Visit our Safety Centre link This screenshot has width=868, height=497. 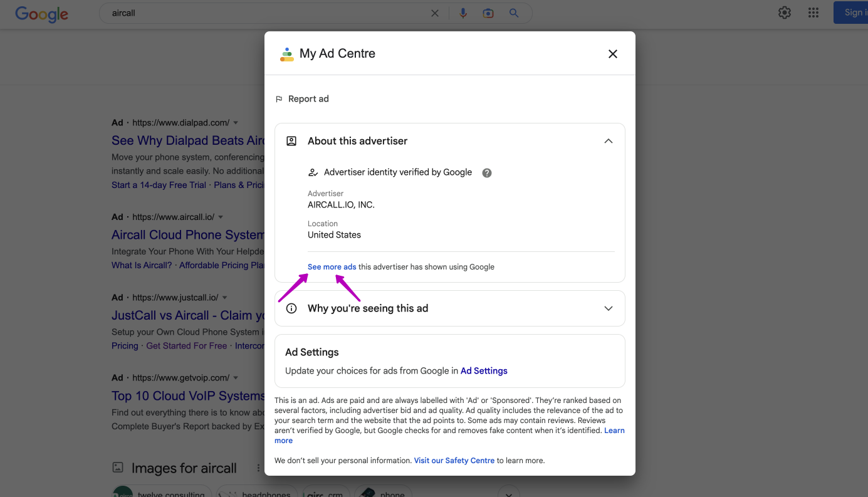pos(454,461)
